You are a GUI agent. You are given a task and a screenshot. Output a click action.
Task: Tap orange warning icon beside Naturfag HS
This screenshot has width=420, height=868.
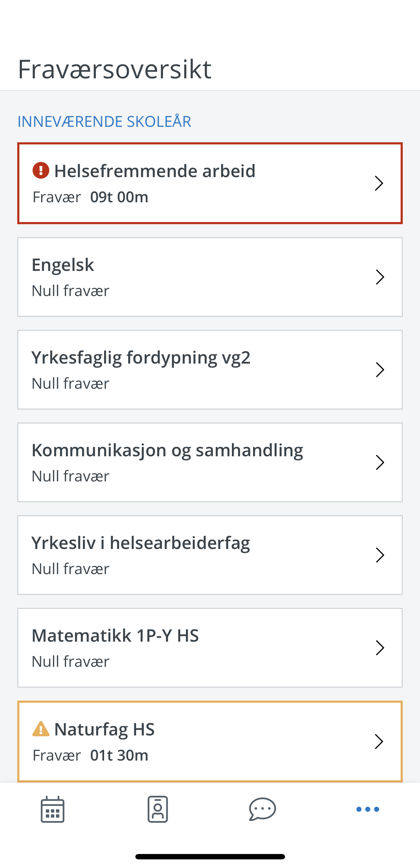pyautogui.click(x=41, y=729)
